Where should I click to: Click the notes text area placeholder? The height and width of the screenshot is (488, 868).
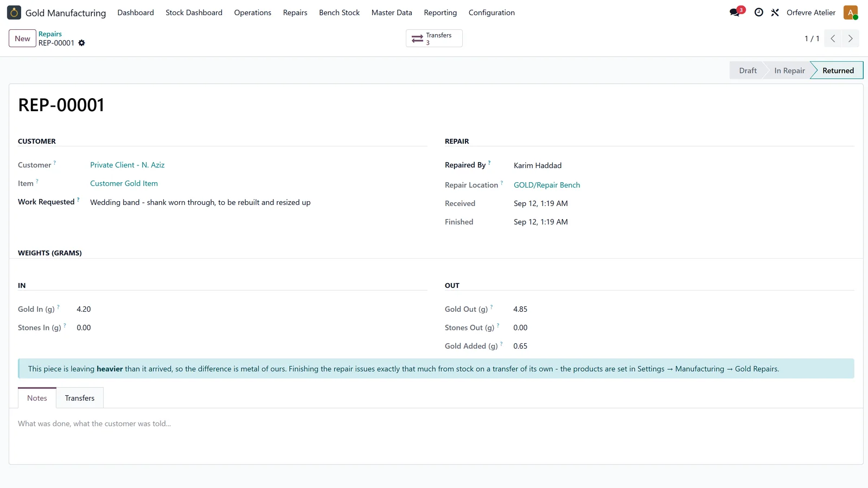pos(94,423)
